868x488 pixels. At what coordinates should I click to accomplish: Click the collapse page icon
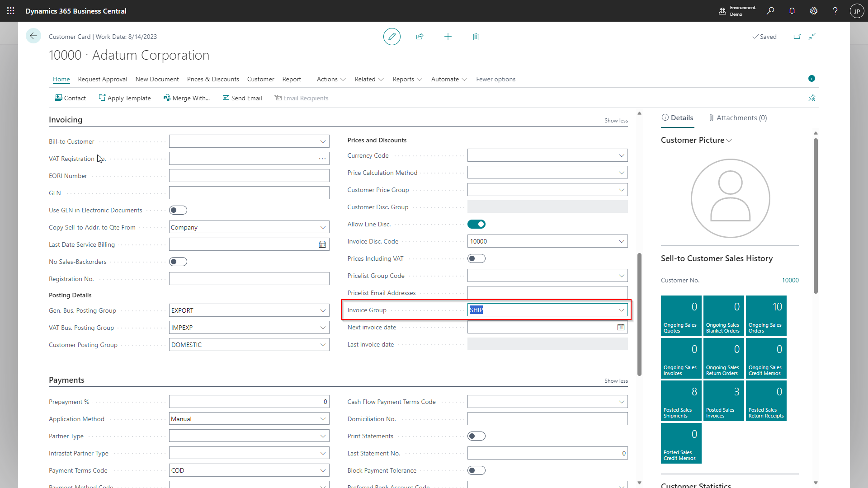(x=812, y=37)
